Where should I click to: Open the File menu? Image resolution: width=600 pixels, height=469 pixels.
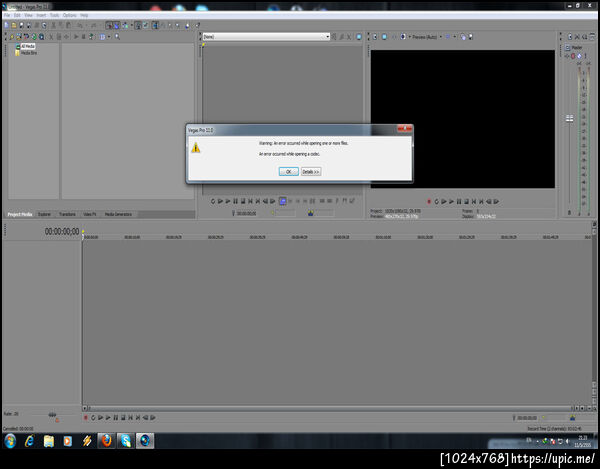tap(7, 15)
